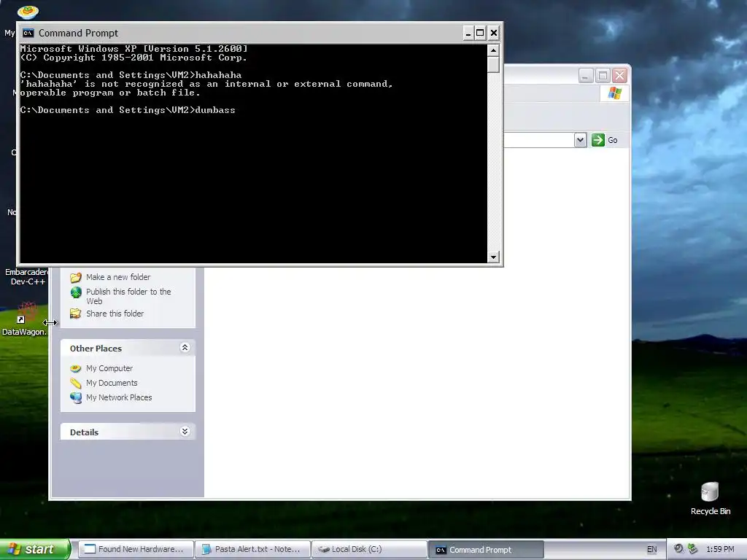The height and width of the screenshot is (560, 747).
Task: Maximize the Command Prompt window
Action: (x=480, y=33)
